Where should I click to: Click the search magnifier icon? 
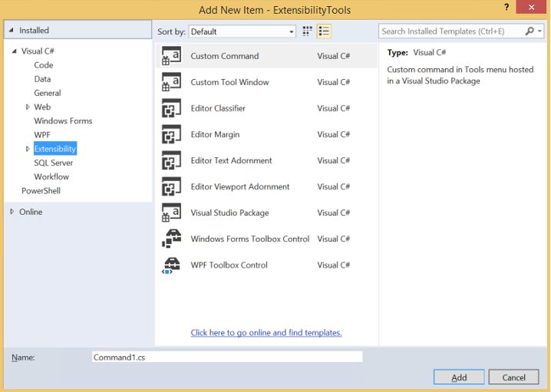click(530, 31)
